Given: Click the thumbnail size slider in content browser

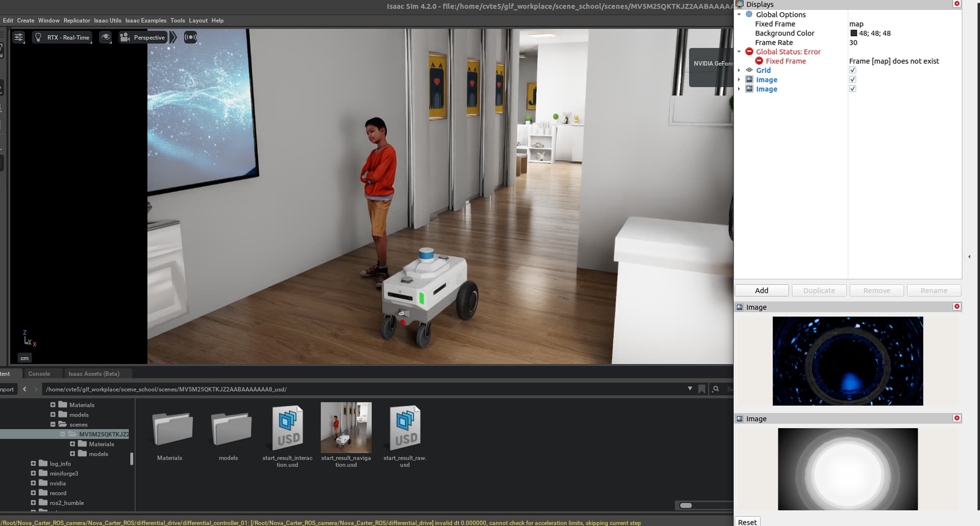Looking at the screenshot, I should pyautogui.click(x=686, y=505).
